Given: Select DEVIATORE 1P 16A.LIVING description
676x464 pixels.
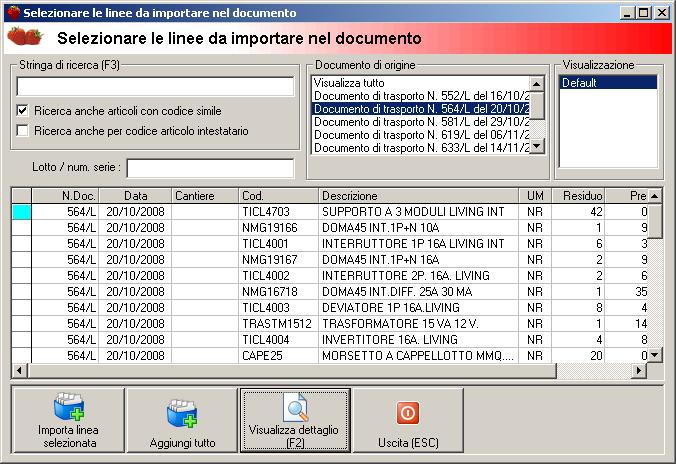Looking at the screenshot, I should coord(419,307).
